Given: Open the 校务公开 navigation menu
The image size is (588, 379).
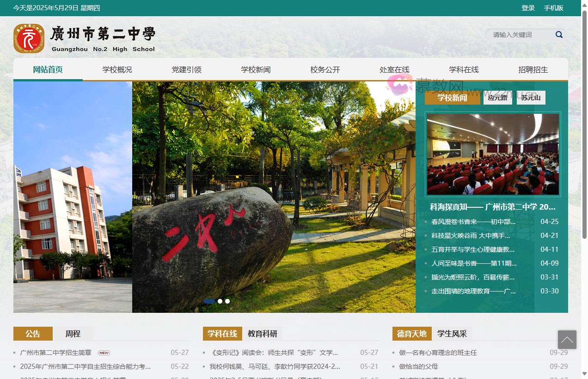Looking at the screenshot, I should (325, 69).
